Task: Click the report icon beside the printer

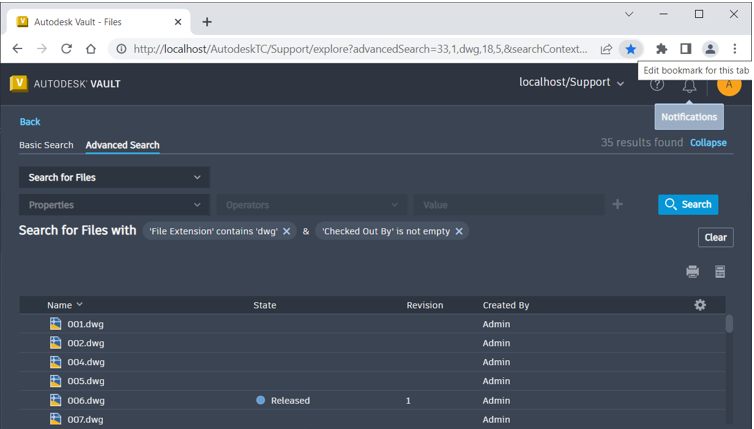Action: [720, 272]
